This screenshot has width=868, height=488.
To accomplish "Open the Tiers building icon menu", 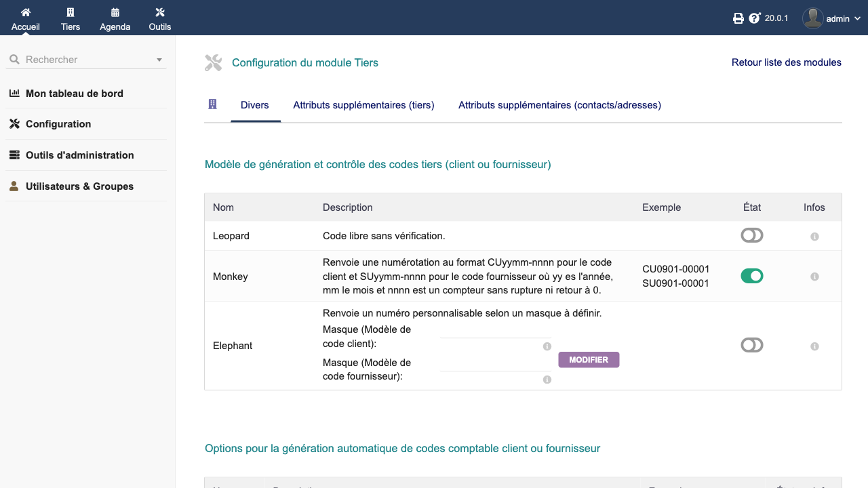I will click(71, 12).
